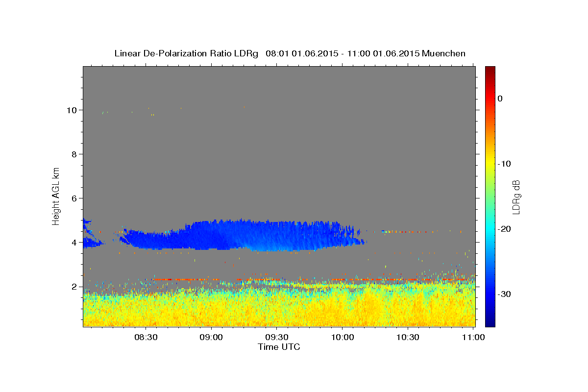Click the 09:30 time tick label
The image size is (588, 392).
point(276,338)
